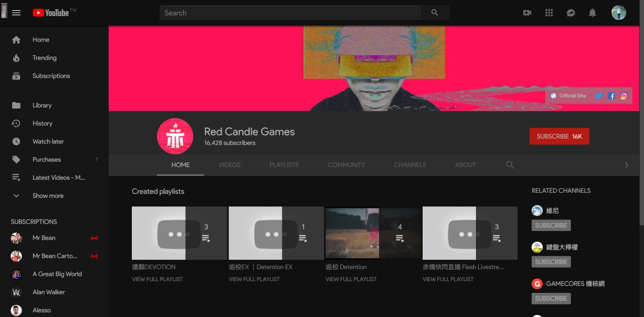Image resolution: width=644 pixels, height=317 pixels.
Task: Click the channel search magnifier icon
Action: tap(510, 165)
